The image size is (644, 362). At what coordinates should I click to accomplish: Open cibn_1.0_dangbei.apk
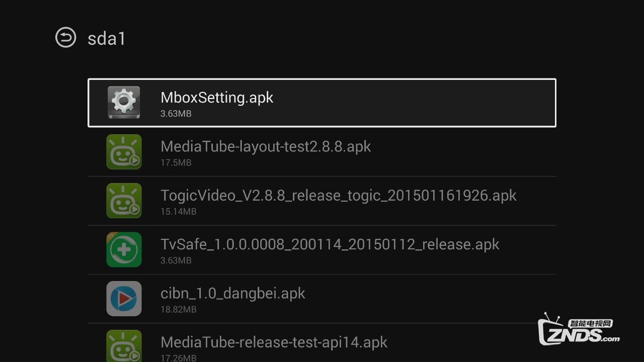232,293
